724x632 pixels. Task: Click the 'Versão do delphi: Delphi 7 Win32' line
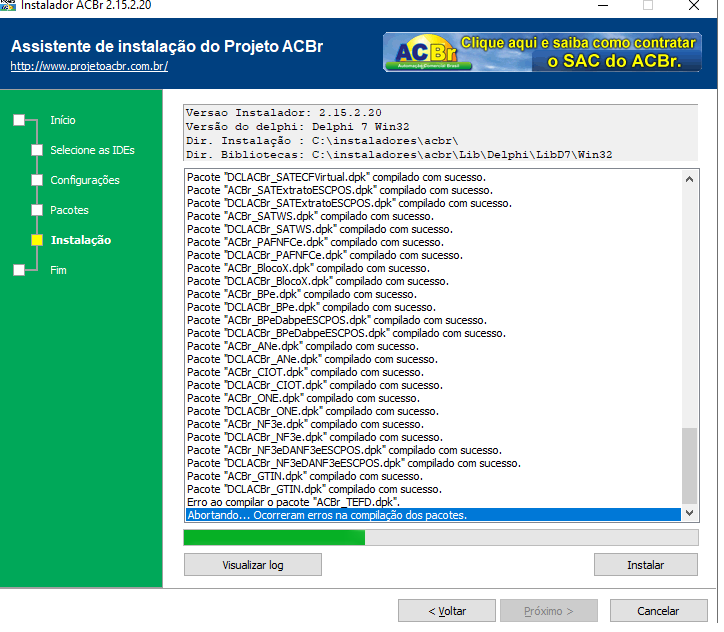[x=297, y=126]
